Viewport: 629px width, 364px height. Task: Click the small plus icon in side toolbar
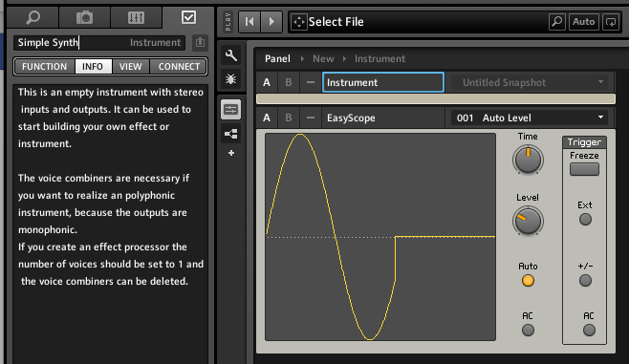pos(231,153)
